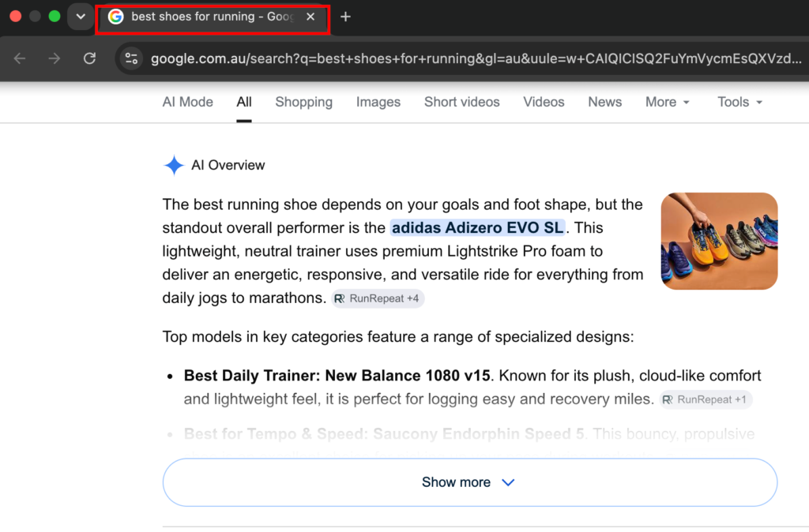Screen dimensions: 809x532
Task: Click the macOS green fullscreen button
Action: 55,16
